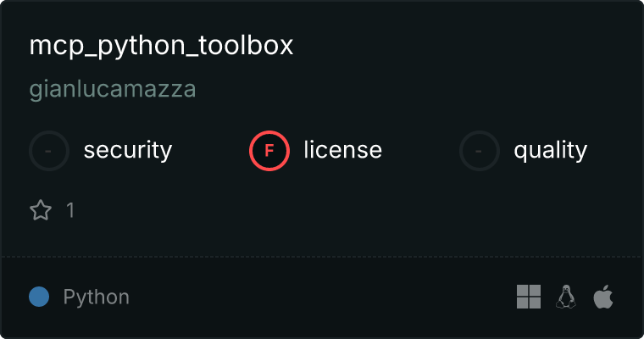Click footer space between Python and Windows icon
Viewport: 644px width, 339px height.
tap(323, 297)
